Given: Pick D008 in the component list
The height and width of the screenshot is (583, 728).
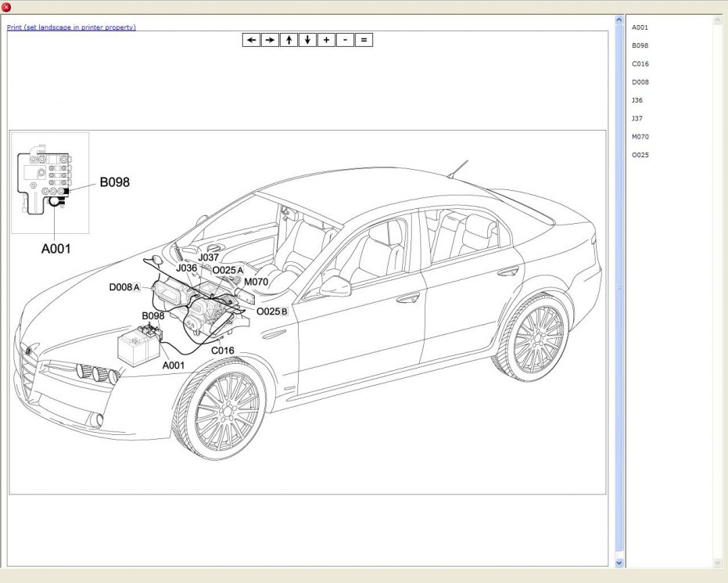Looking at the screenshot, I should click(x=640, y=82).
